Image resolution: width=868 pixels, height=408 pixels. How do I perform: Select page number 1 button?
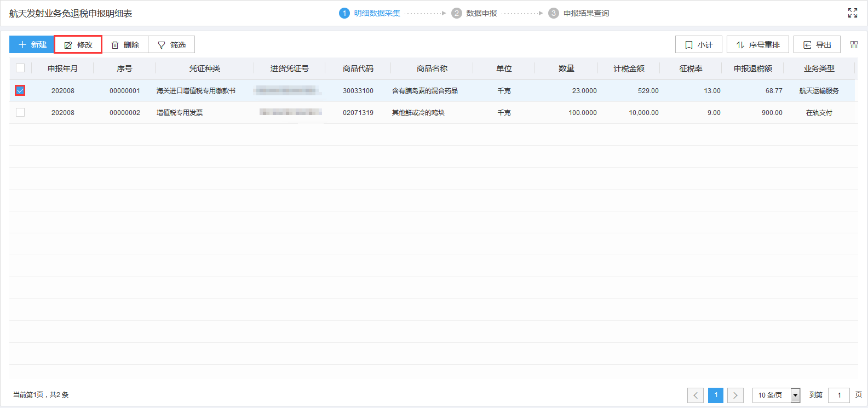(715, 395)
